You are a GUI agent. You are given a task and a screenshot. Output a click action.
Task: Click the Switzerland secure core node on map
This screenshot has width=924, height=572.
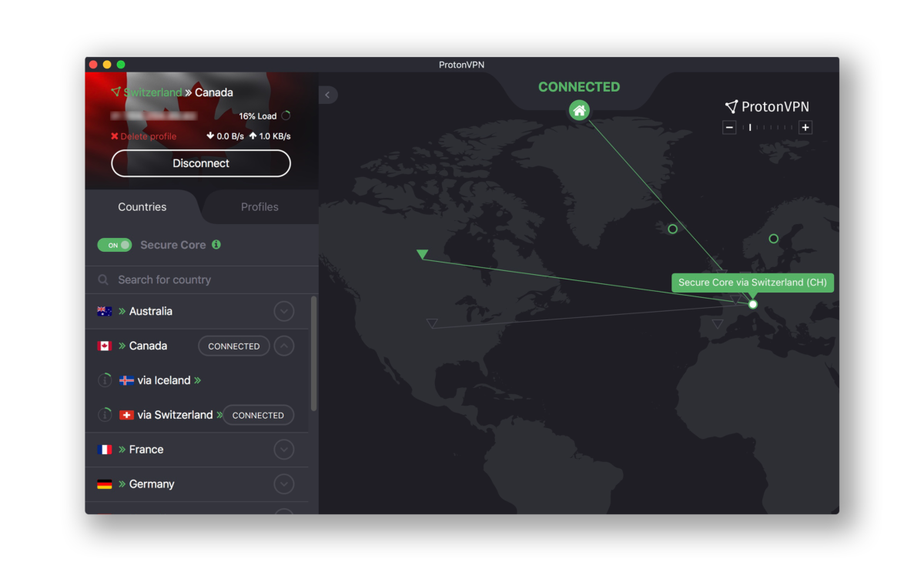(753, 304)
